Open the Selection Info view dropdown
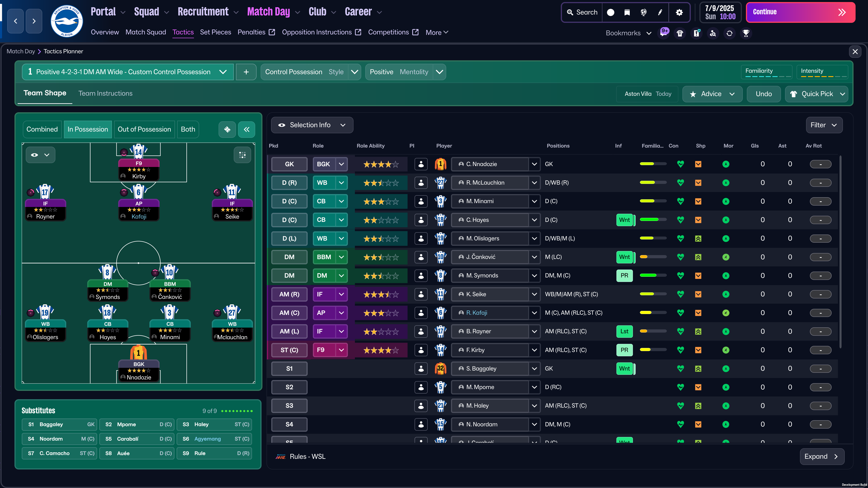 click(312, 125)
